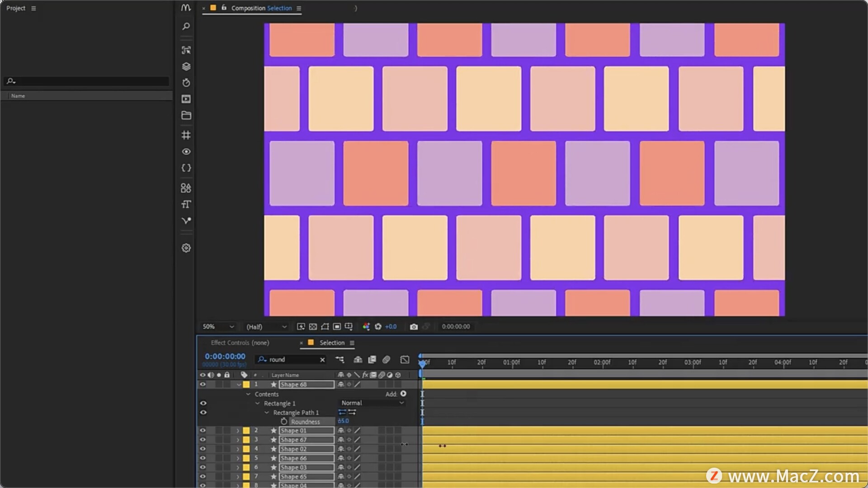868x488 pixels.
Task: Click the Add contents arrow button
Action: [x=403, y=394]
